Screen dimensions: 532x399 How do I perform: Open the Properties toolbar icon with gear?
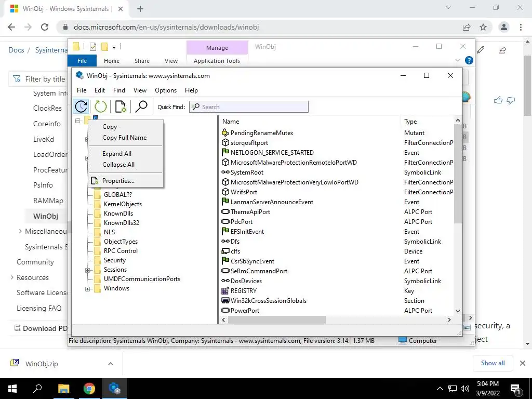click(121, 107)
